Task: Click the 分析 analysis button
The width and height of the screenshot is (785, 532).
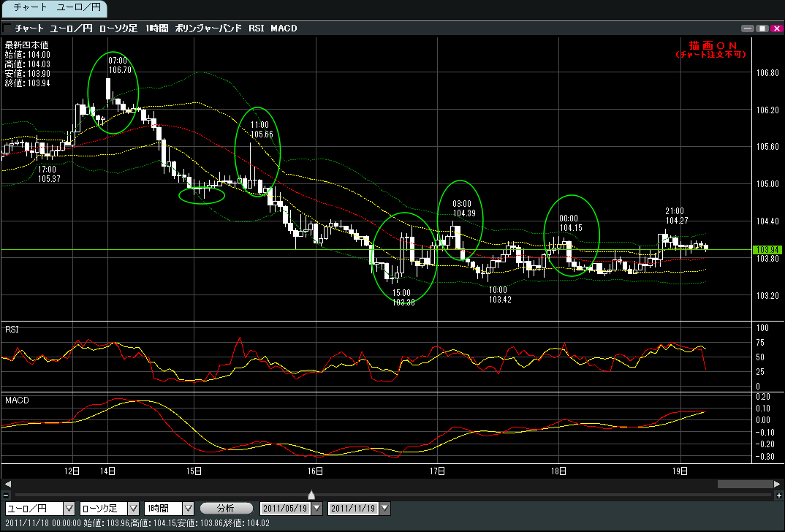Action: pos(226,508)
